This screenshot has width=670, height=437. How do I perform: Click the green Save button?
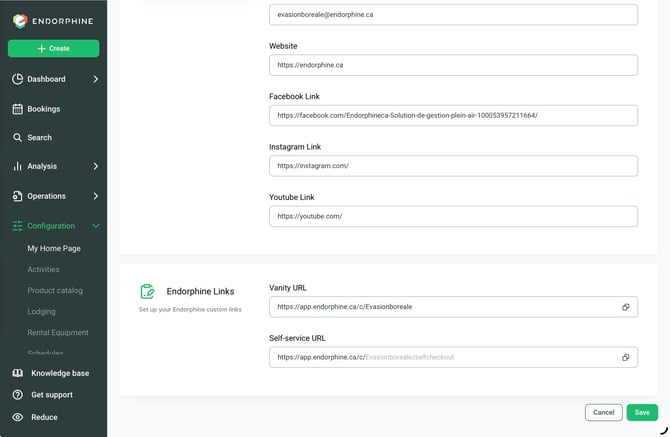click(x=642, y=412)
